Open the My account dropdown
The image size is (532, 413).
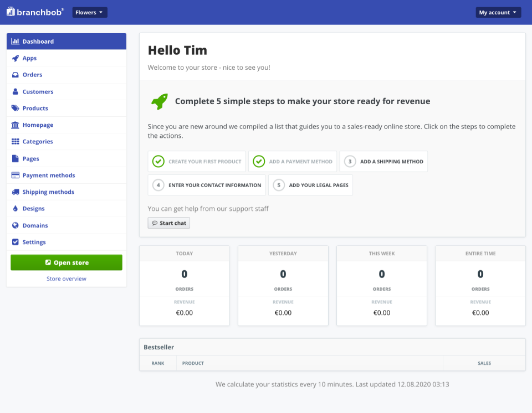(x=498, y=12)
